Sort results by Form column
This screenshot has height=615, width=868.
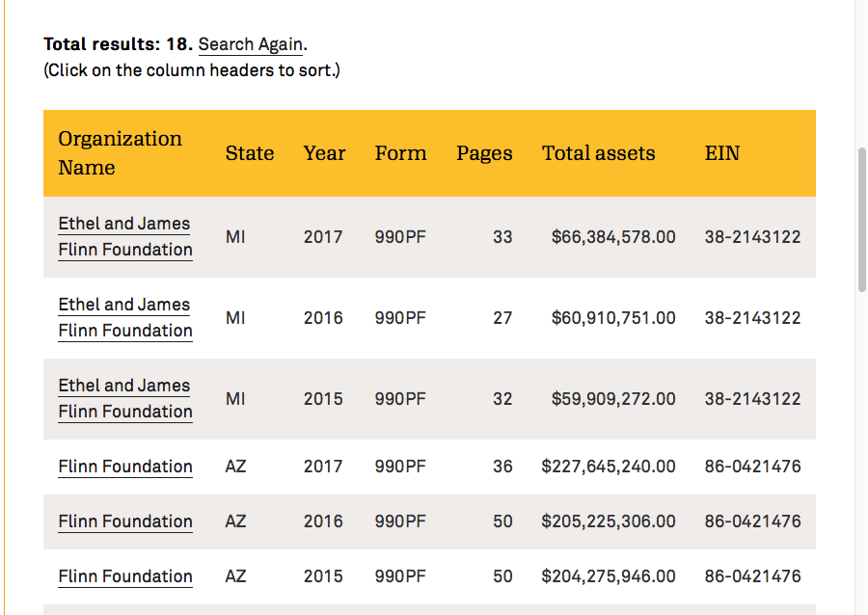tap(400, 153)
